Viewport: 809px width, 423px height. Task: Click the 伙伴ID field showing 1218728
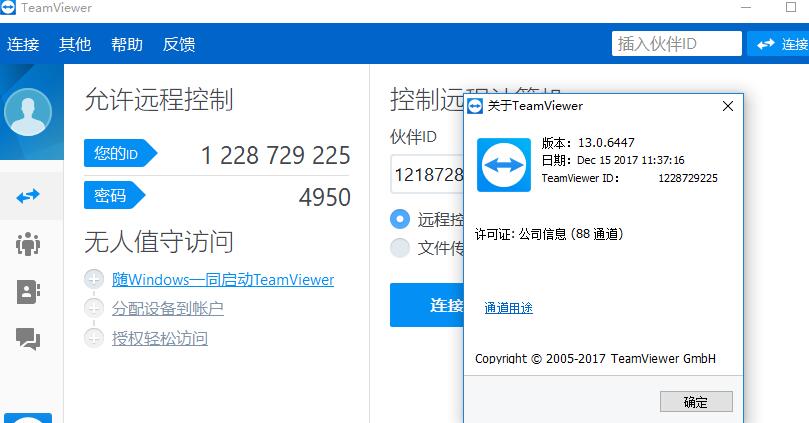427,174
